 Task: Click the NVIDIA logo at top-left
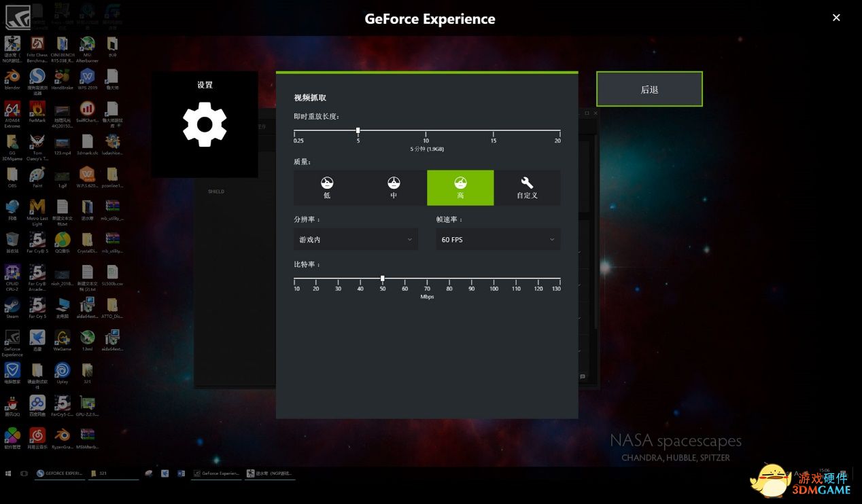(x=18, y=17)
